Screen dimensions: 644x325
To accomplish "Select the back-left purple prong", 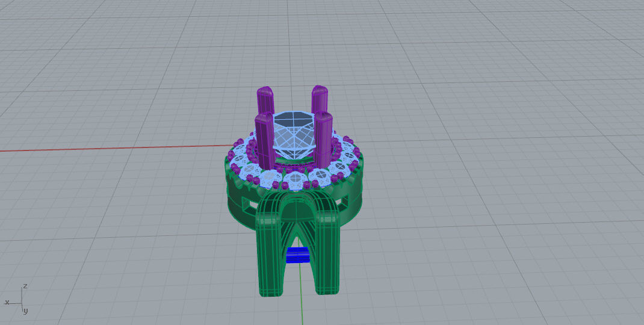I will click(265, 99).
